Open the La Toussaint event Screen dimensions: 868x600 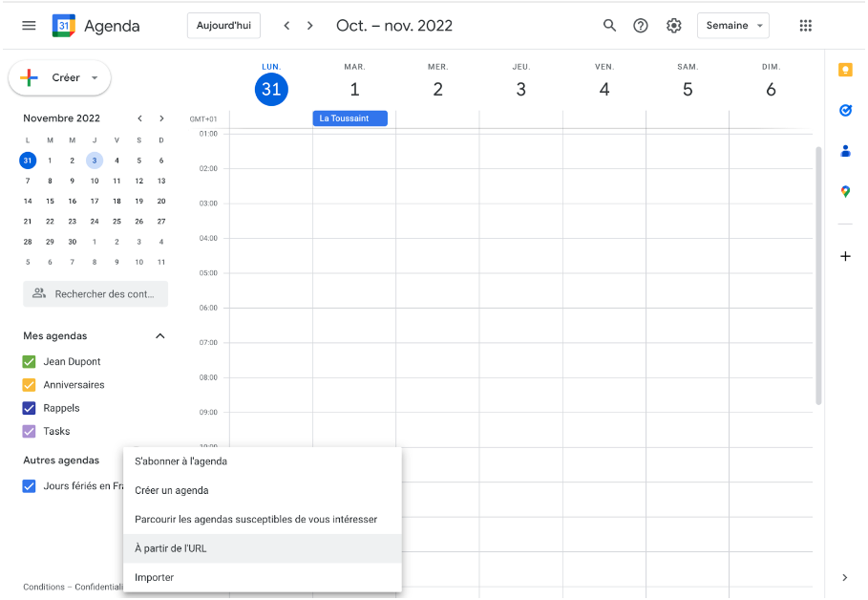[349, 118]
